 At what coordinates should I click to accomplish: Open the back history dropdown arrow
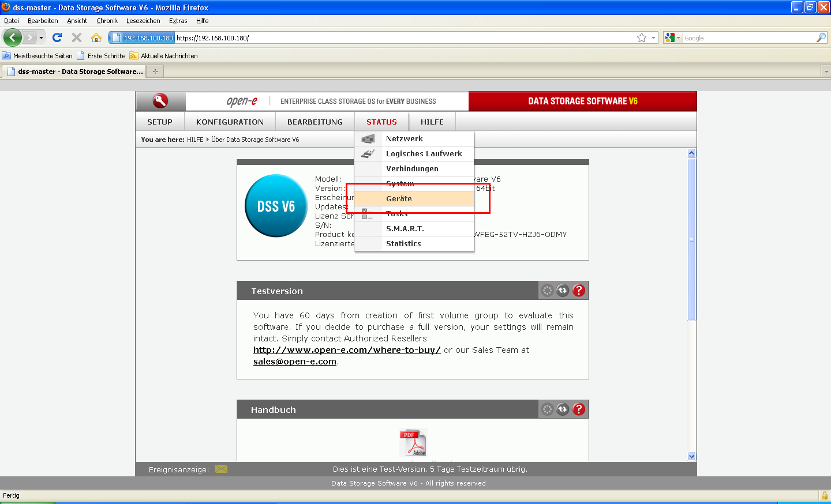point(41,37)
